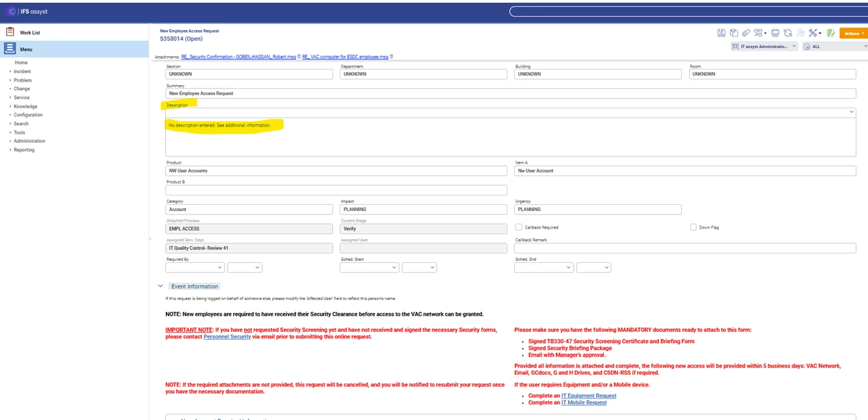Click the Product field NW User Accounts
The image size is (868, 420).
pos(336,171)
